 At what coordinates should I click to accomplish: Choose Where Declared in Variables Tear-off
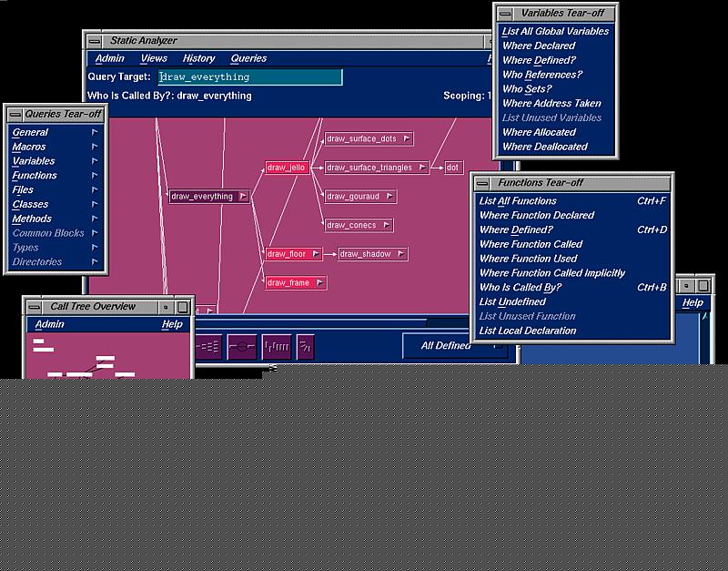555,46
